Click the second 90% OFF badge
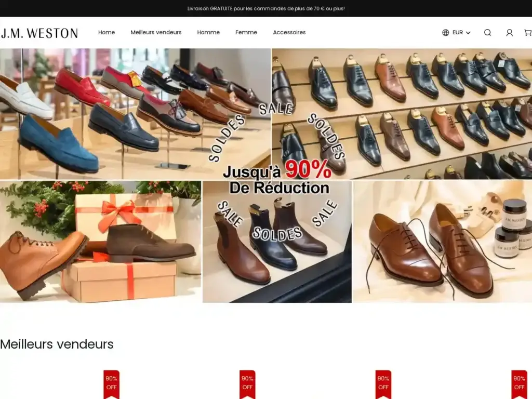The image size is (532, 399). [x=247, y=383]
